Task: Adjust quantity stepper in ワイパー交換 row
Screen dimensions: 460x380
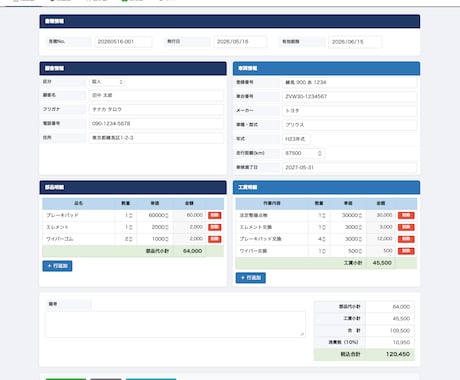Action: [x=323, y=251]
